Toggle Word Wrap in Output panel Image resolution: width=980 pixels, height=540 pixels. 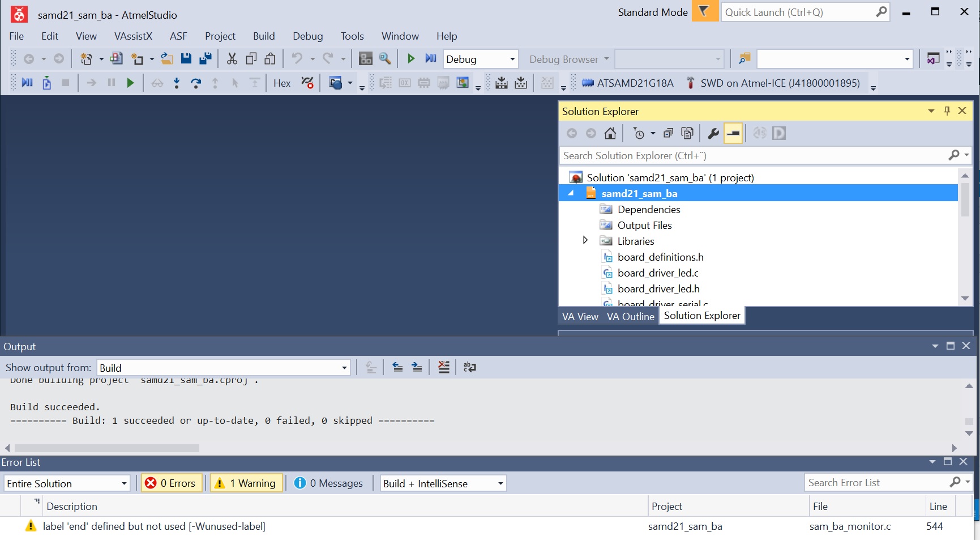(470, 367)
